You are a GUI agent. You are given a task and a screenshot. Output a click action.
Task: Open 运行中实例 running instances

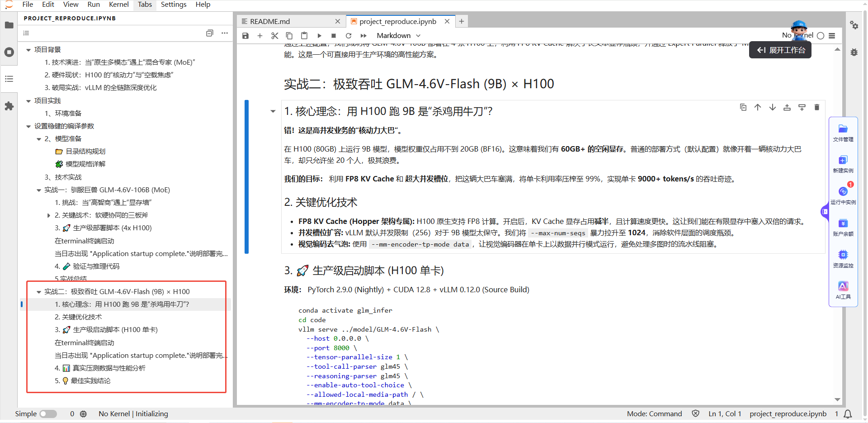[x=843, y=195]
